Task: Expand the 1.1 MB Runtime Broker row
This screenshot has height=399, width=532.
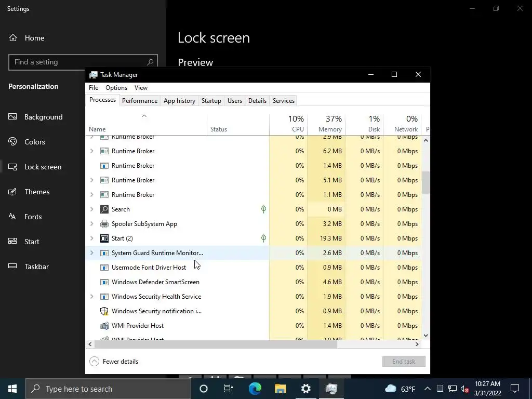Action: tap(91, 195)
